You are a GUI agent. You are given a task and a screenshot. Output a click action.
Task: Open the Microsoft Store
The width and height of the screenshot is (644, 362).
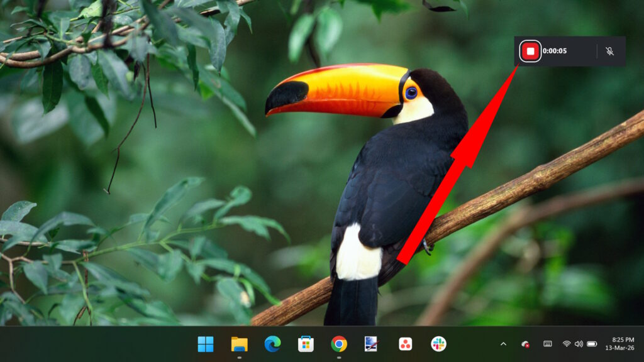[x=304, y=345]
